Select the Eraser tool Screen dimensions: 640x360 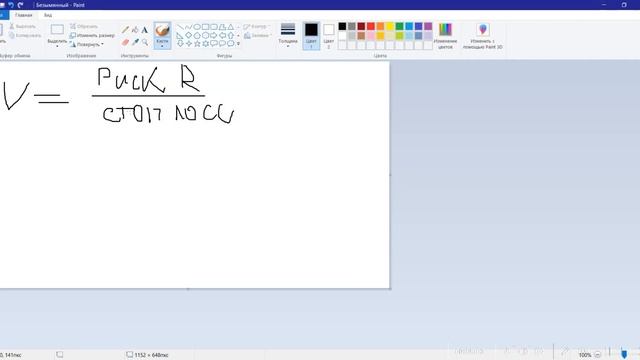tap(125, 42)
